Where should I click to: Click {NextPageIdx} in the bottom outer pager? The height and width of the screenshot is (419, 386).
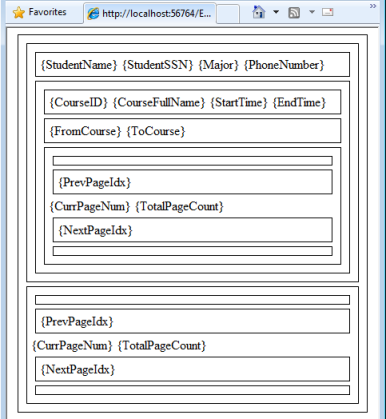78,369
